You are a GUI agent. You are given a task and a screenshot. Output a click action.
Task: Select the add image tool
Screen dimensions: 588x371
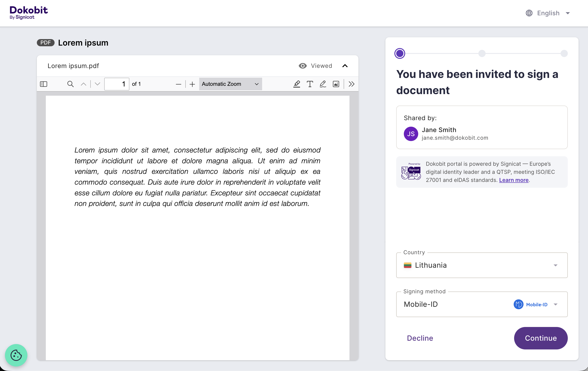(336, 84)
